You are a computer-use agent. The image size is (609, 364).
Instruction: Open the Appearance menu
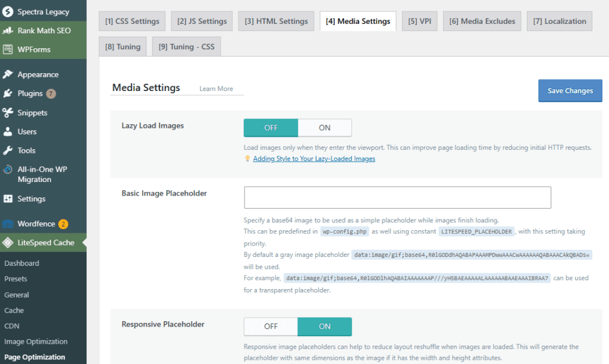coord(43,74)
